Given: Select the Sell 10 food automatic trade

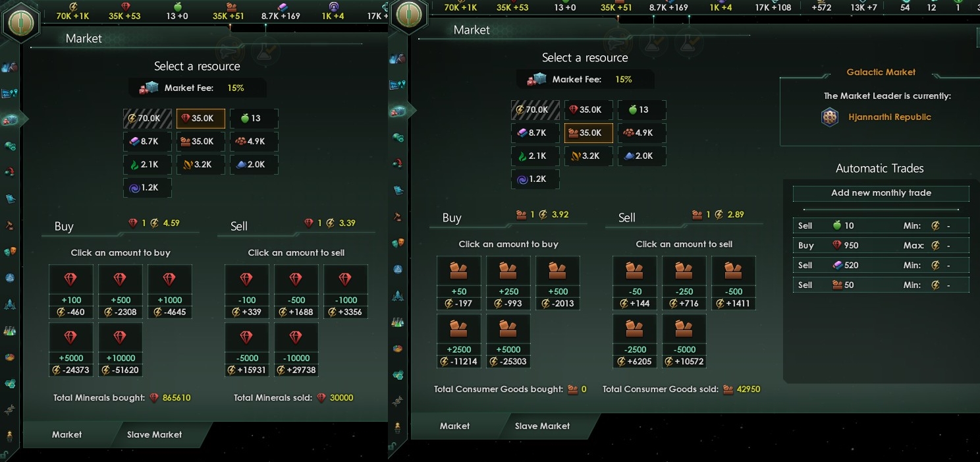Looking at the screenshot, I should 881,225.
